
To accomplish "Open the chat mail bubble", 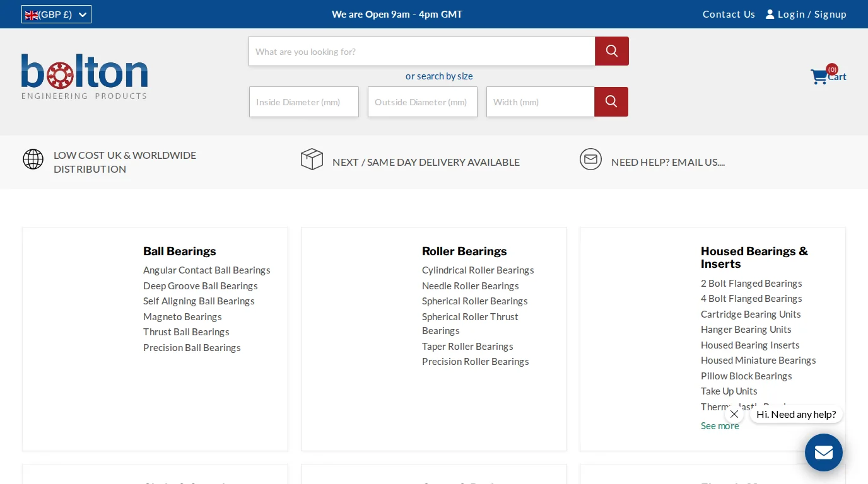I will click(823, 452).
